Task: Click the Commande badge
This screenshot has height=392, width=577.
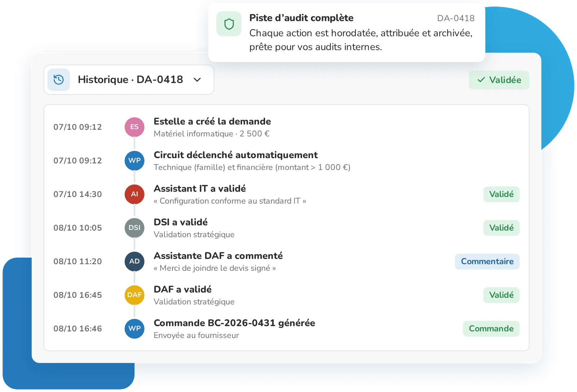Action: click(x=491, y=329)
